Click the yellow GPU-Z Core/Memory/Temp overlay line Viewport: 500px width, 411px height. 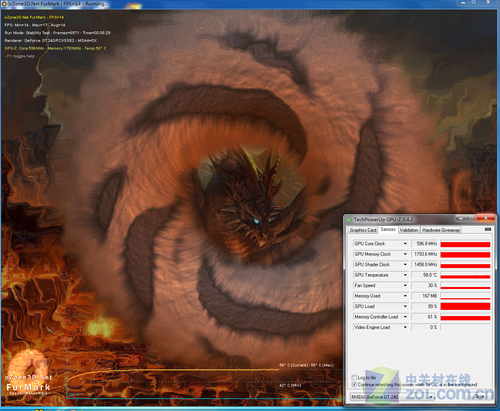[56, 48]
